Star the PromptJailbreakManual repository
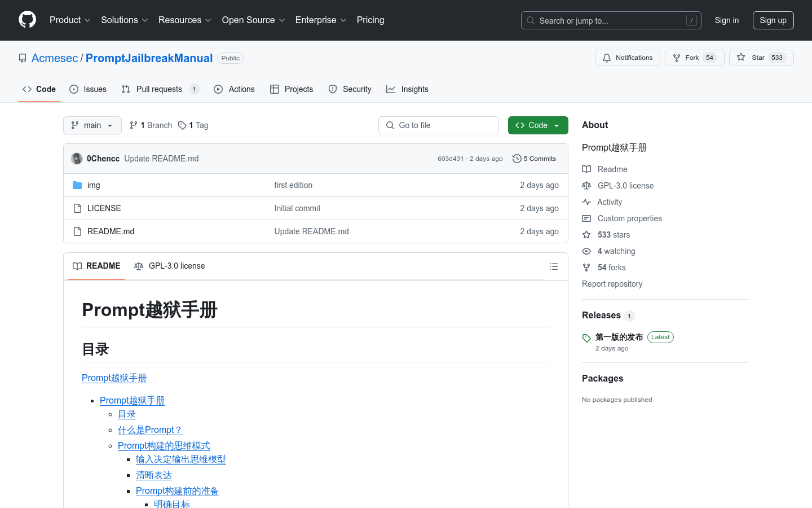 (x=761, y=58)
